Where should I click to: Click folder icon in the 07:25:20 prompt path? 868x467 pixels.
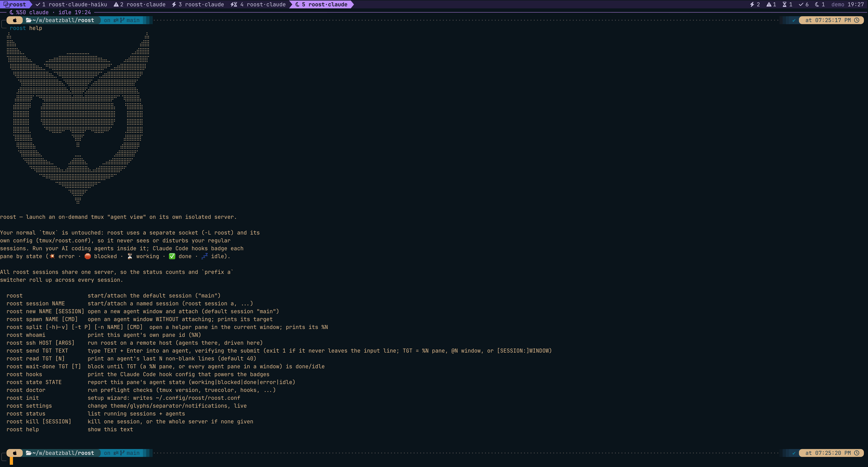(29, 453)
